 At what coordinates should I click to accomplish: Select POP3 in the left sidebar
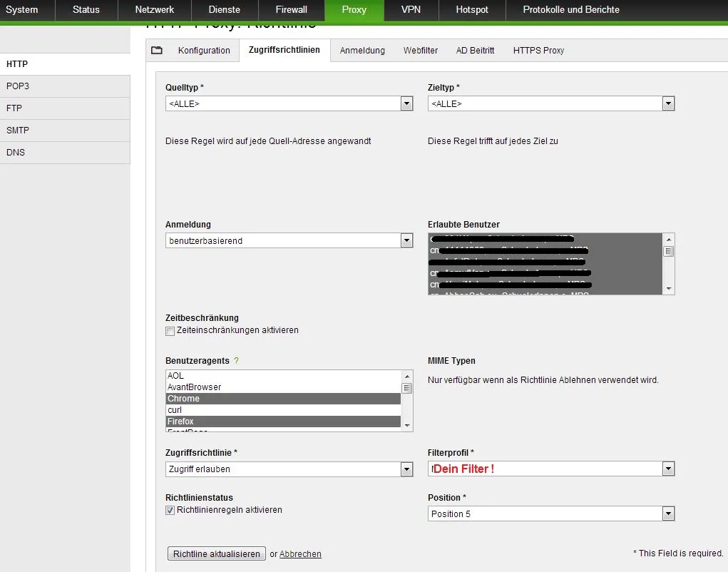pos(18,86)
